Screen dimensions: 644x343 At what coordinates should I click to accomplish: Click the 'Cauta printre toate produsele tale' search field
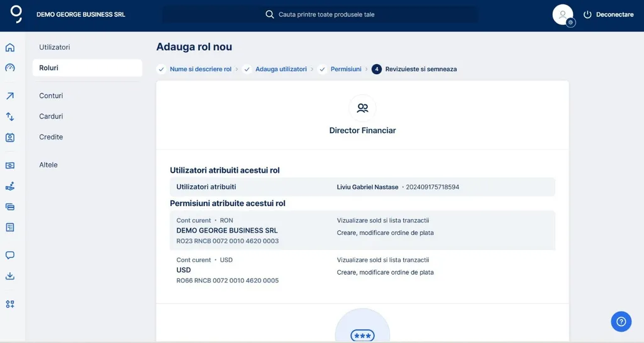326,14
